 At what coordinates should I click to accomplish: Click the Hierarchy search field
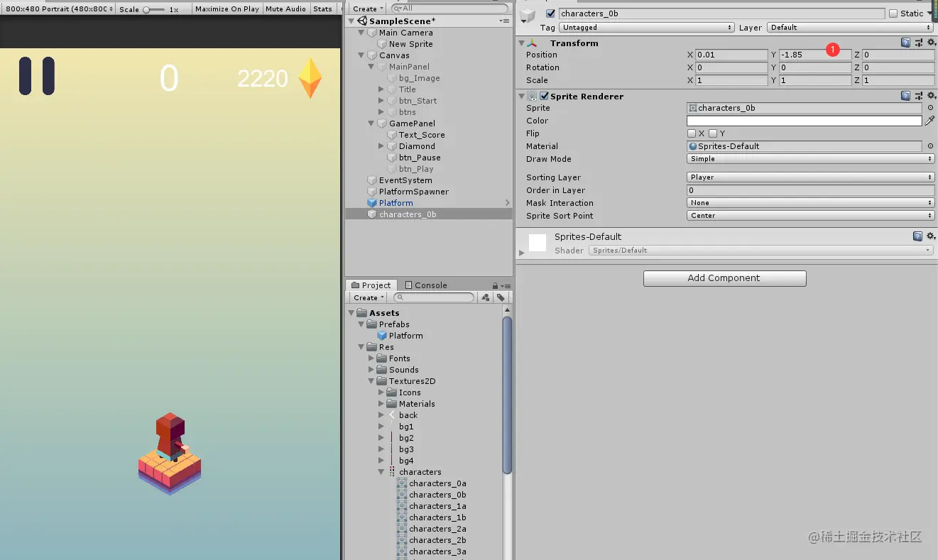pyautogui.click(x=449, y=9)
